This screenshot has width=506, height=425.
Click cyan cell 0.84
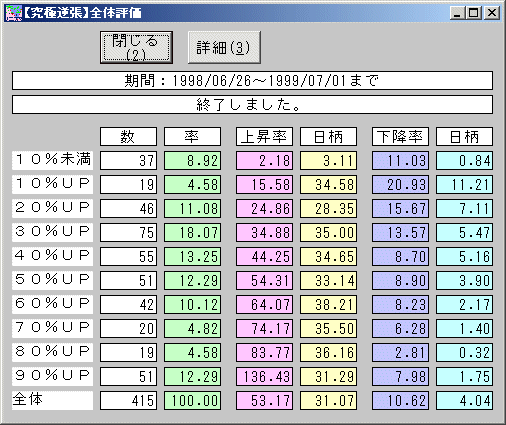coord(464,160)
